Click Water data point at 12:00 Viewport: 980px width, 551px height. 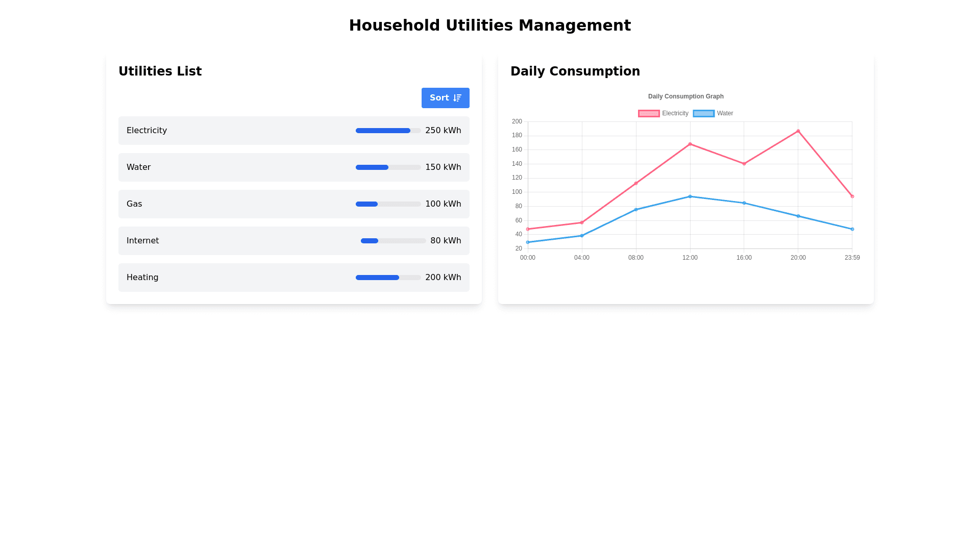[690, 196]
